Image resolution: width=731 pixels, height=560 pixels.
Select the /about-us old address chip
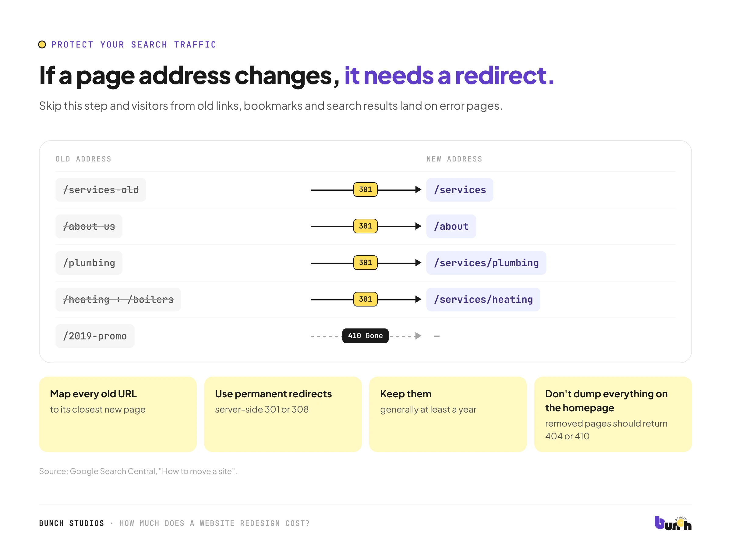[89, 226]
